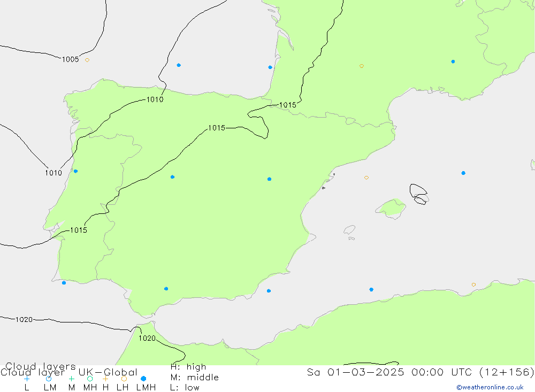Click the 1005 isobar label

pos(70,59)
